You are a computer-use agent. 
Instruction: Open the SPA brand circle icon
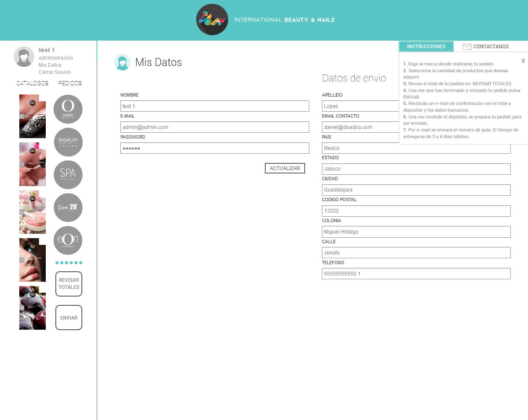[x=68, y=175]
